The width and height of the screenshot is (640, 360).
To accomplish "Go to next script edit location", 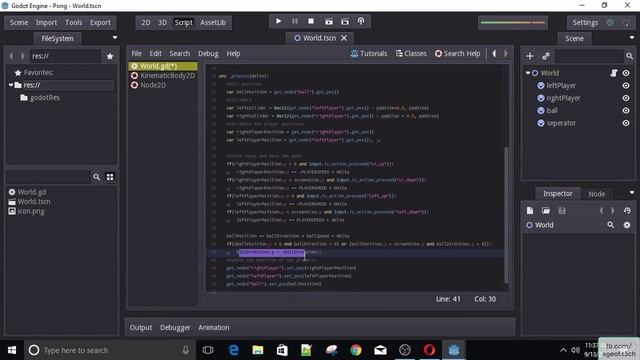I will coord(506,53).
